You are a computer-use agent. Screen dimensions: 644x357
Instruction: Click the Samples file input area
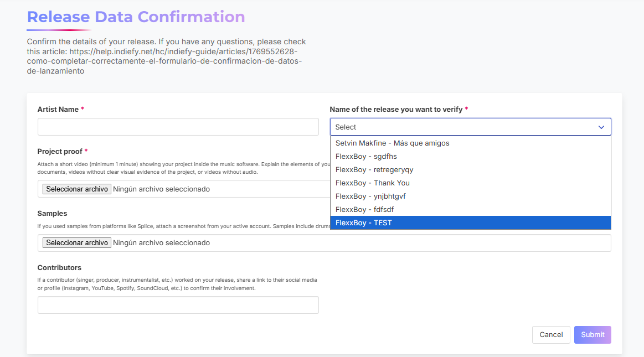(x=324, y=243)
